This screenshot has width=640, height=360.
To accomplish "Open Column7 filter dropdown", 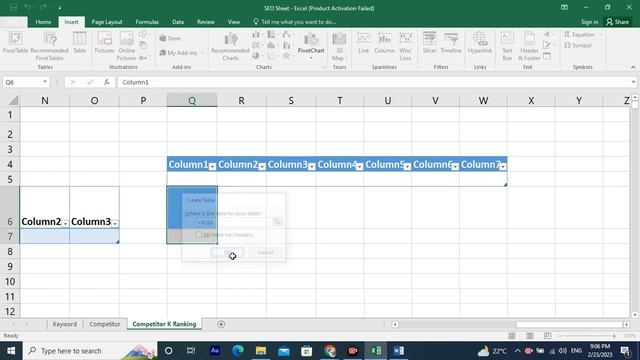I will point(503,166).
